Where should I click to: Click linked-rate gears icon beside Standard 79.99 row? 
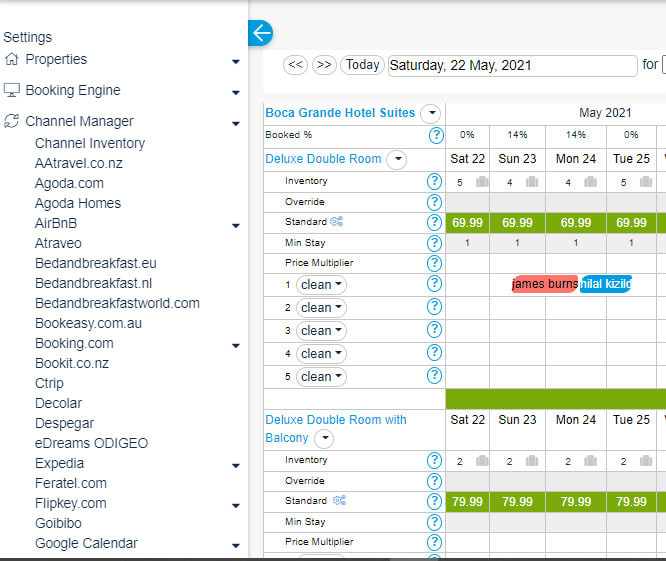[x=339, y=500]
